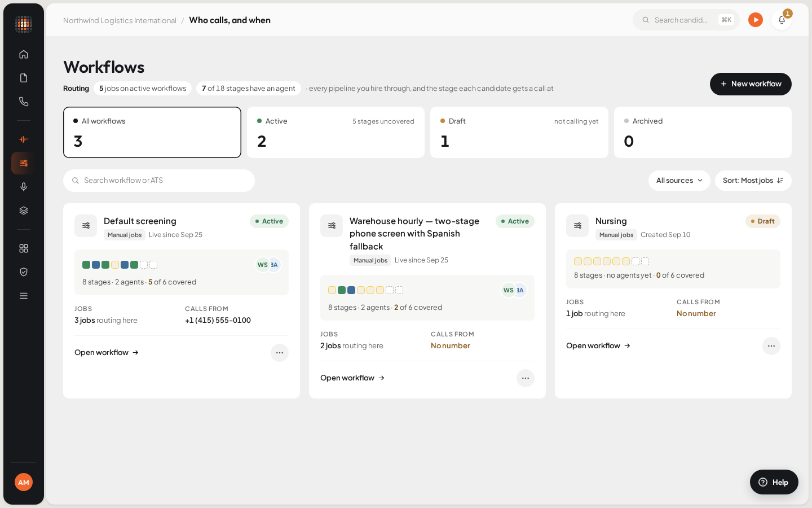812x508 pixels.
Task: Change sort order via Sort: Most jobs
Action: 753,181
